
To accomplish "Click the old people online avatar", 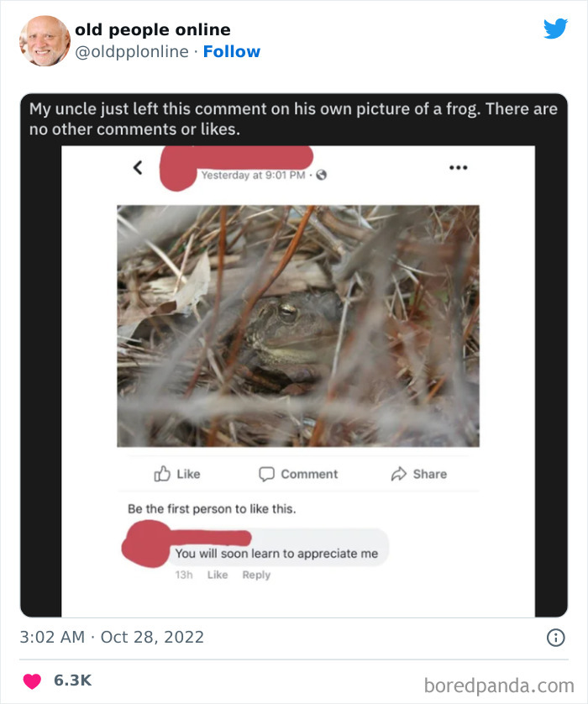I will [x=44, y=40].
